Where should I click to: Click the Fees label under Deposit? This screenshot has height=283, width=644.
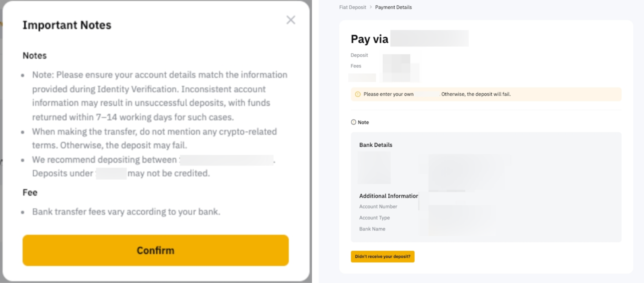356,66
